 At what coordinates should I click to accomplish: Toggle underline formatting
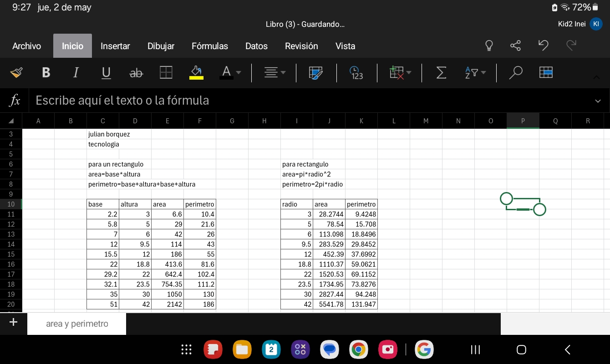(106, 72)
